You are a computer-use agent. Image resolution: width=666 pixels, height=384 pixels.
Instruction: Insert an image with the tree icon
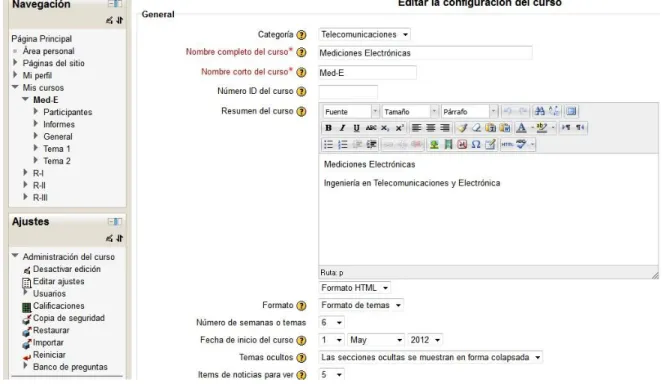434,144
